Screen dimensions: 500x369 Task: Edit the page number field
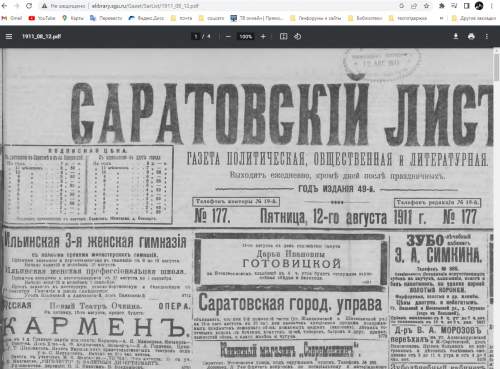196,36
